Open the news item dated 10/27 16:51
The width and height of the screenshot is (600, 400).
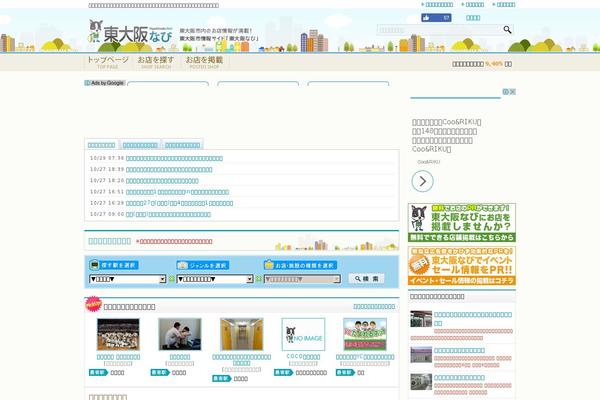click(177, 192)
